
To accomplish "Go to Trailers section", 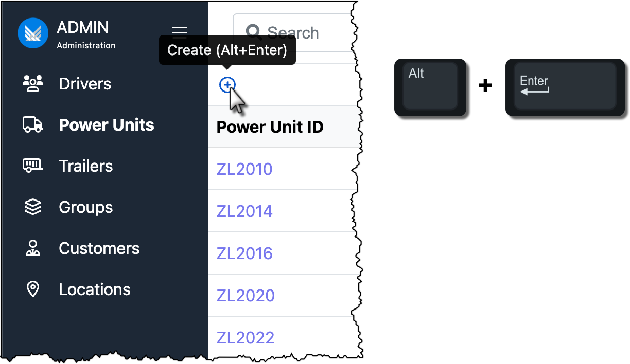I will pyautogui.click(x=86, y=166).
